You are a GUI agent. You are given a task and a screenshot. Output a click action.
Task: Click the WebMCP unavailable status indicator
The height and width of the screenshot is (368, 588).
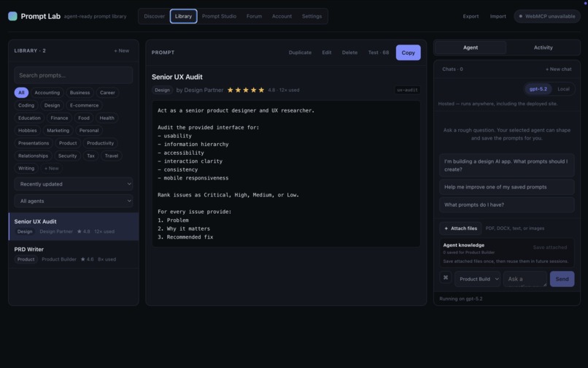click(x=547, y=16)
